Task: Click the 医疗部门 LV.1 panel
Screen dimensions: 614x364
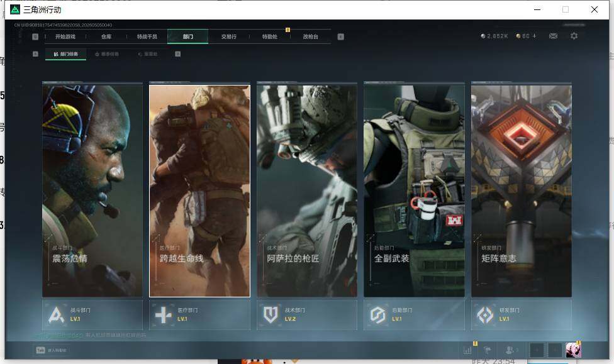Action: pos(199,315)
